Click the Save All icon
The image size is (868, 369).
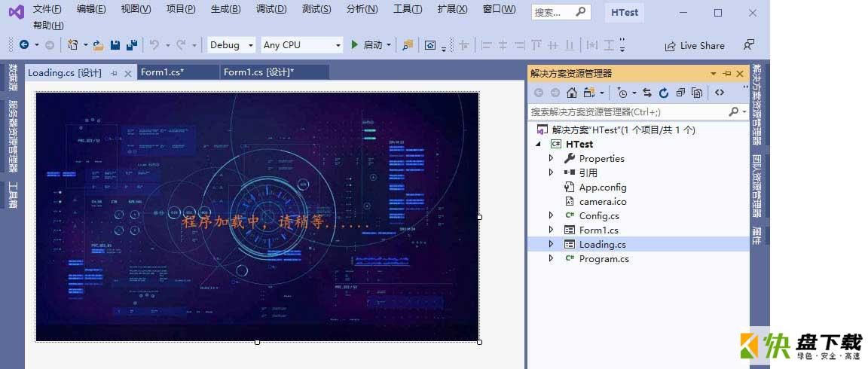132,45
